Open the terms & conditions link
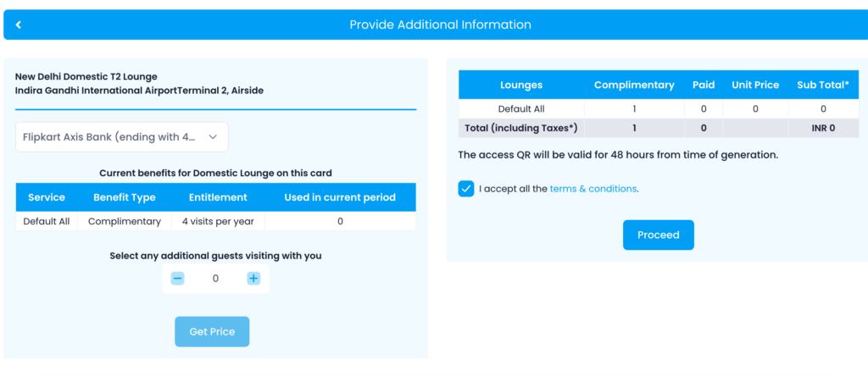The width and height of the screenshot is (868, 376). [x=593, y=189]
